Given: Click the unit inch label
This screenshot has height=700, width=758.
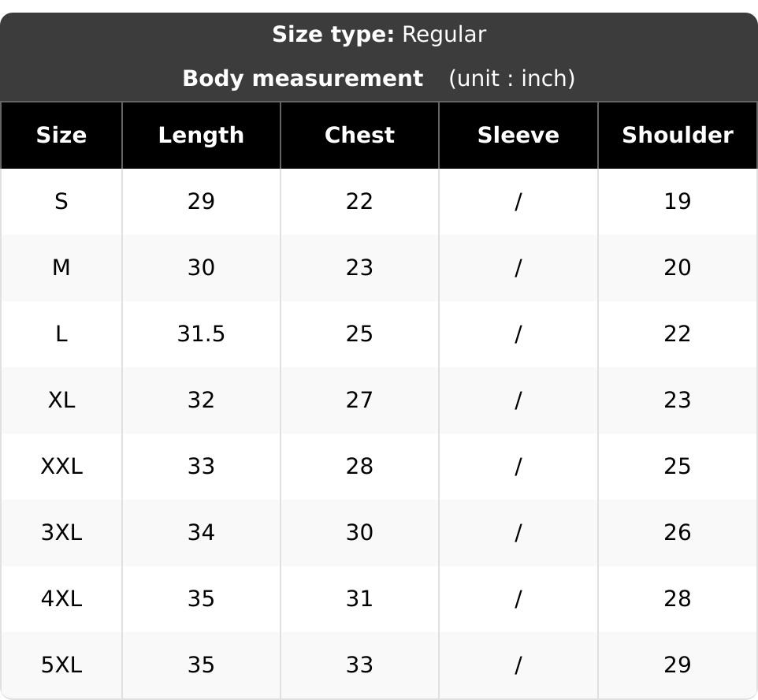Looking at the screenshot, I should coord(512,78).
